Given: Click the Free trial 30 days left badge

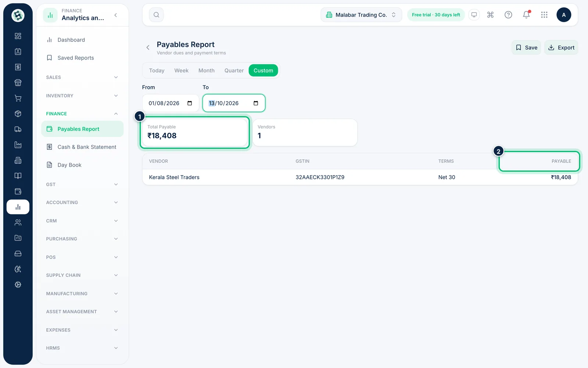Looking at the screenshot, I should (436, 15).
